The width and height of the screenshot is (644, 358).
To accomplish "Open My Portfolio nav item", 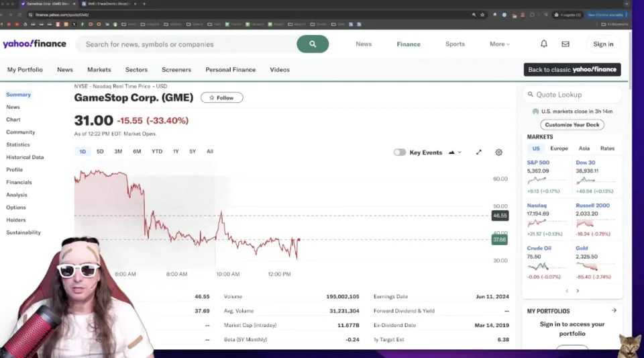I will click(x=25, y=69).
